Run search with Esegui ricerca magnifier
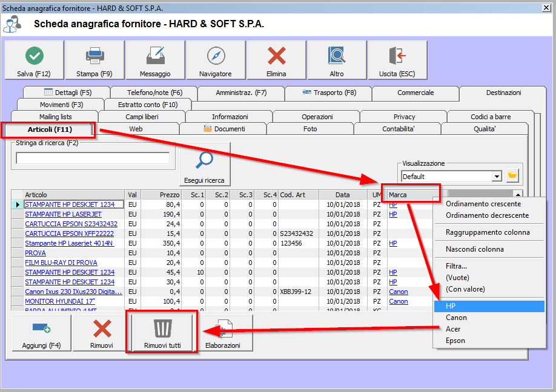Screen dimensions: 556x392 click(x=205, y=164)
